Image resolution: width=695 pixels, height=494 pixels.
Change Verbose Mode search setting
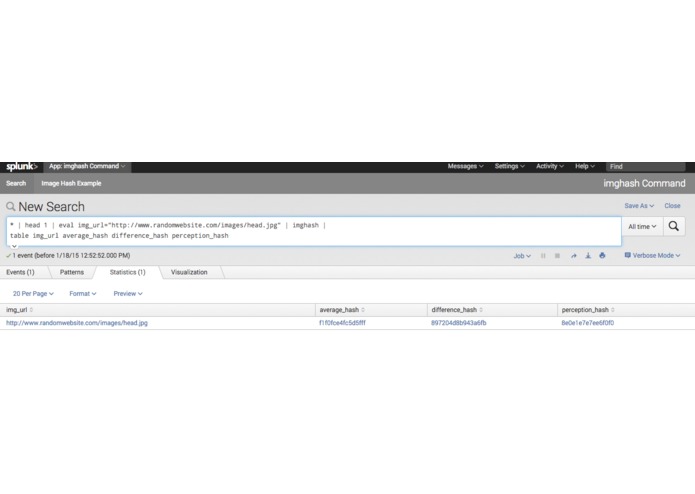[x=652, y=256]
